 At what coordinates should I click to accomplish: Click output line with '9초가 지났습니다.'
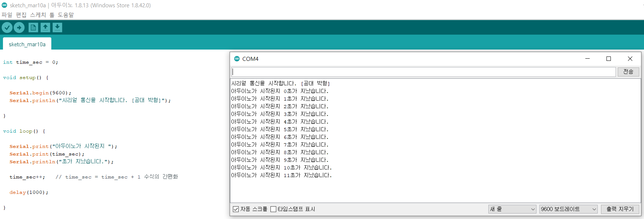[280, 160]
